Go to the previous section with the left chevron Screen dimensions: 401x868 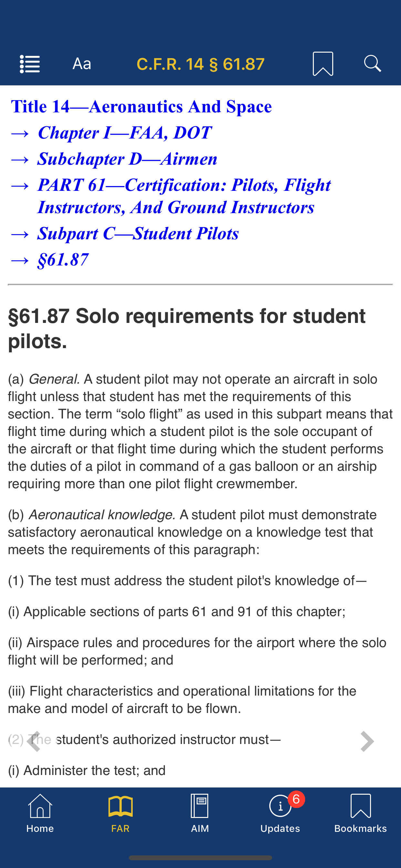point(34,741)
